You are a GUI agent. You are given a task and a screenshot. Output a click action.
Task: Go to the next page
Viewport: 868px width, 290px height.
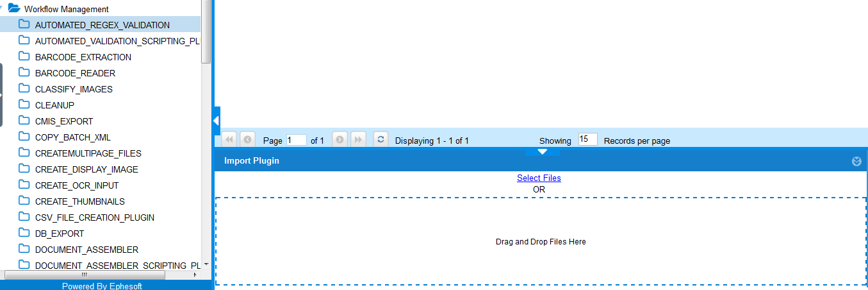[340, 139]
